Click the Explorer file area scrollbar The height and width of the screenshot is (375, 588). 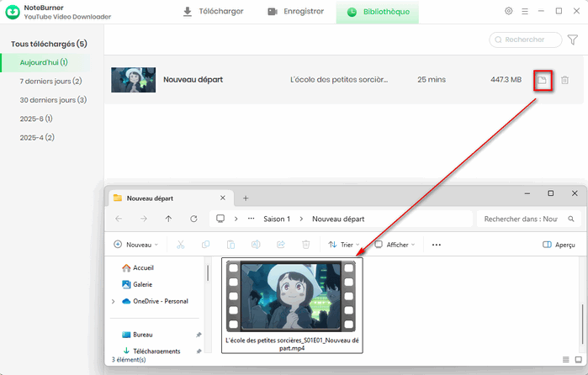pos(582,324)
